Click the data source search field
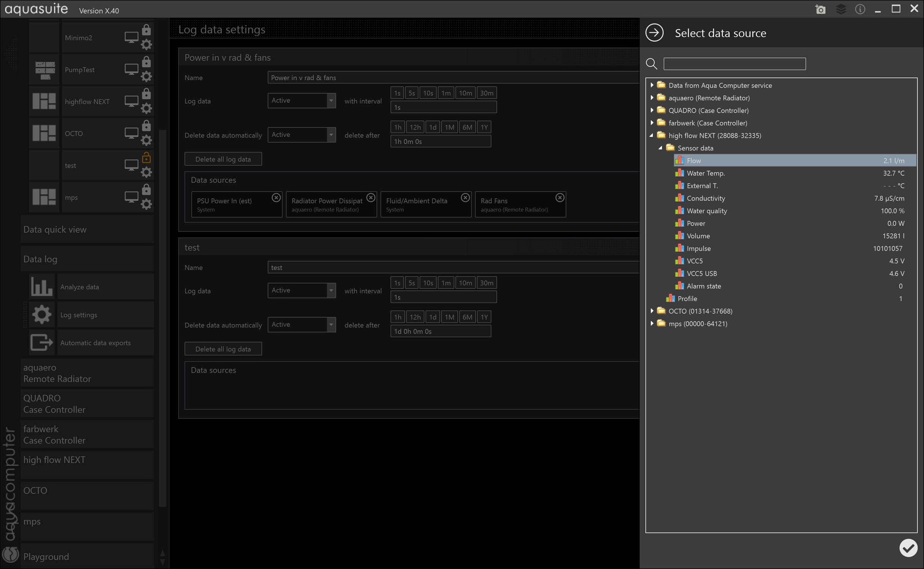Viewport: 924px width, 569px height. 734,64
